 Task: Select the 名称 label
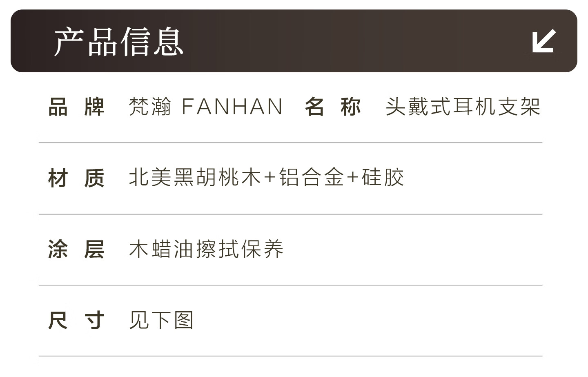332,107
